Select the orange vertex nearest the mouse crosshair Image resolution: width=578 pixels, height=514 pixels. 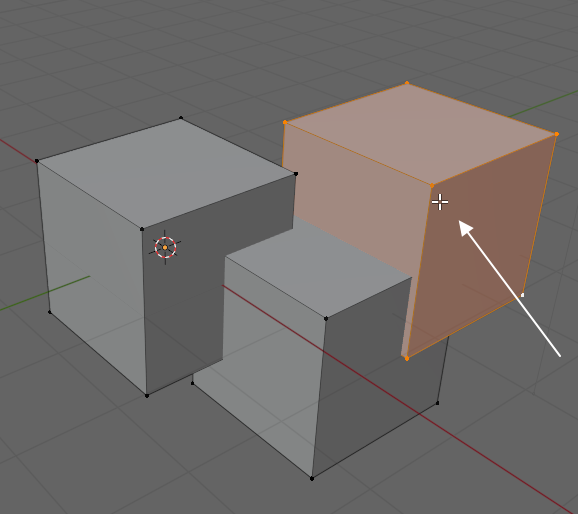pyautogui.click(x=432, y=186)
